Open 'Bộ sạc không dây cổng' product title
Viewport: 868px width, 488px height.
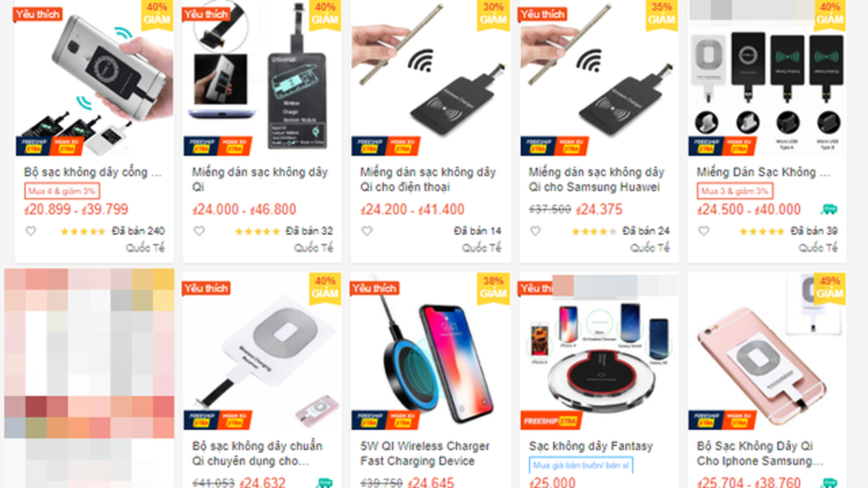click(x=93, y=172)
